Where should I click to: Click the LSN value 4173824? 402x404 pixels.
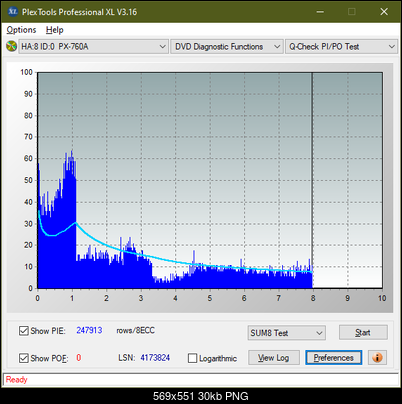pos(155,358)
